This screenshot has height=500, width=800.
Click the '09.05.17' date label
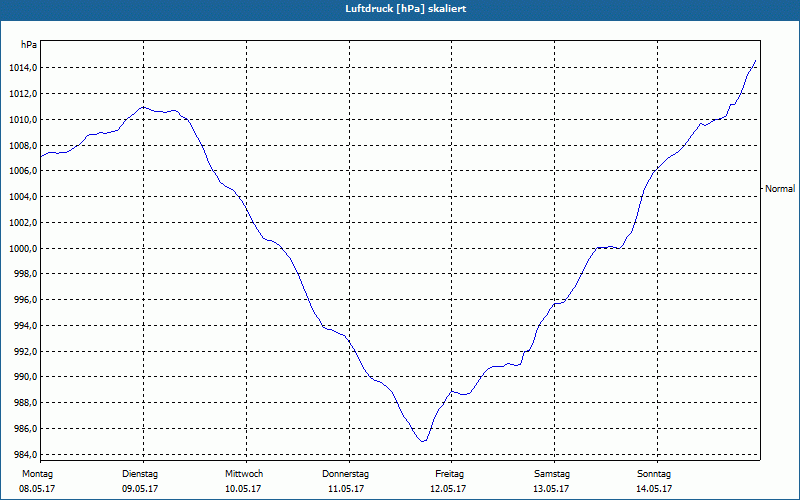click(140, 489)
